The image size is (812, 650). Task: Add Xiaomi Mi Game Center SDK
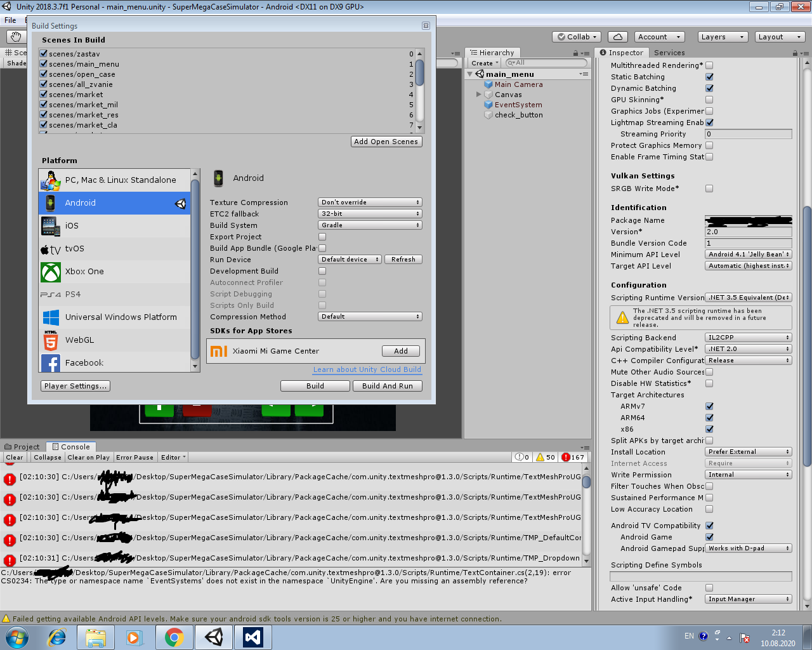click(401, 351)
